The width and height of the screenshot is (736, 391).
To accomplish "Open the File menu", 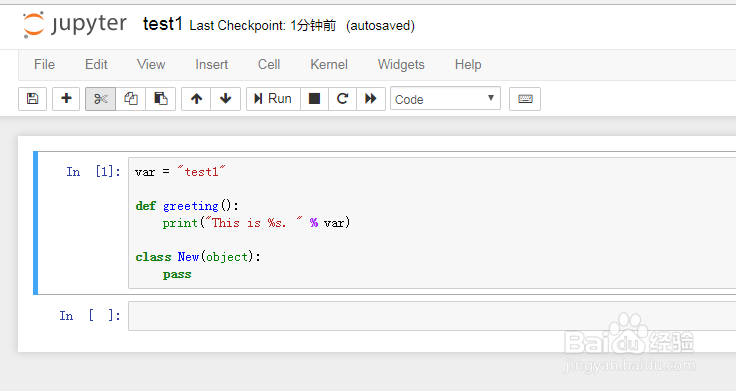I will coord(45,64).
